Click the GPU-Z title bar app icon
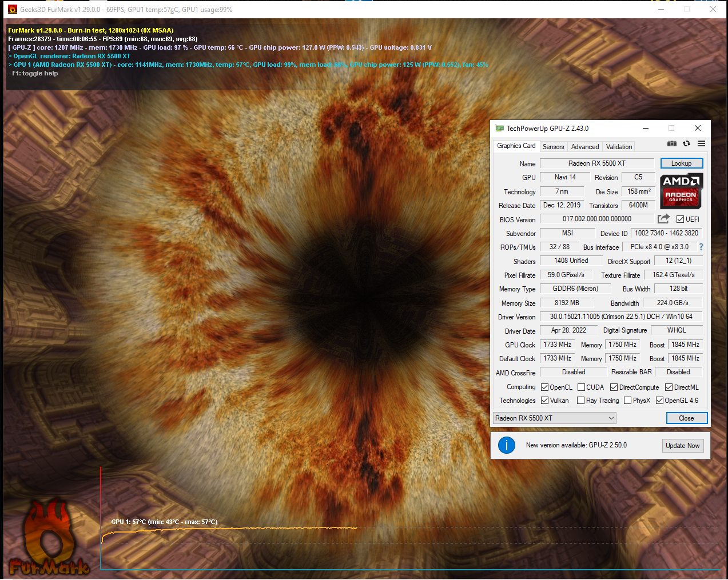The width and height of the screenshot is (728, 580). pyautogui.click(x=499, y=129)
